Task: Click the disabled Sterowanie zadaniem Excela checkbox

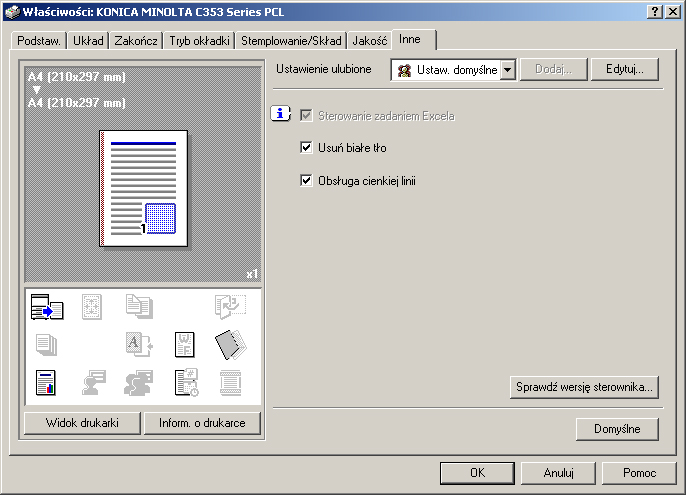Action: pyautogui.click(x=306, y=116)
